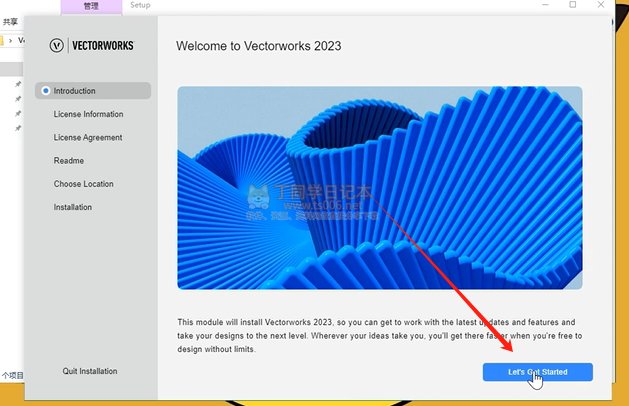The width and height of the screenshot is (629, 406).
Task: Open the 共享 tab in File Explorer
Action: (x=10, y=22)
